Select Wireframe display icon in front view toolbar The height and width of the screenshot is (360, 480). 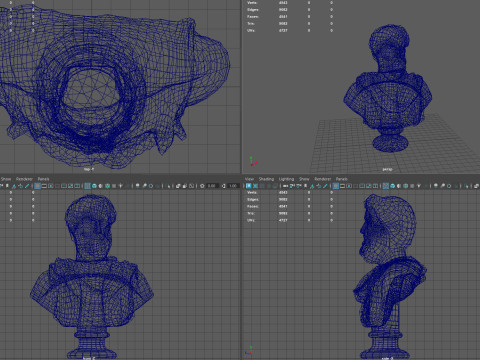[87, 186]
